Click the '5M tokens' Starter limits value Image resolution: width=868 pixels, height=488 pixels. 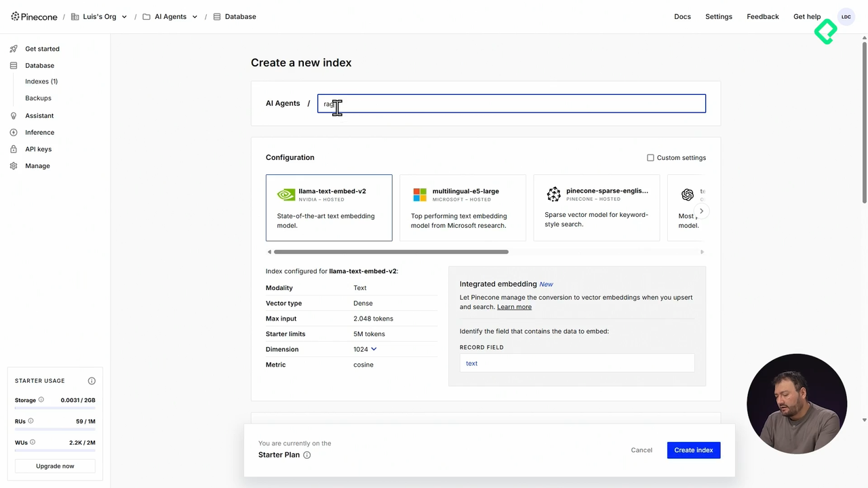click(x=369, y=334)
